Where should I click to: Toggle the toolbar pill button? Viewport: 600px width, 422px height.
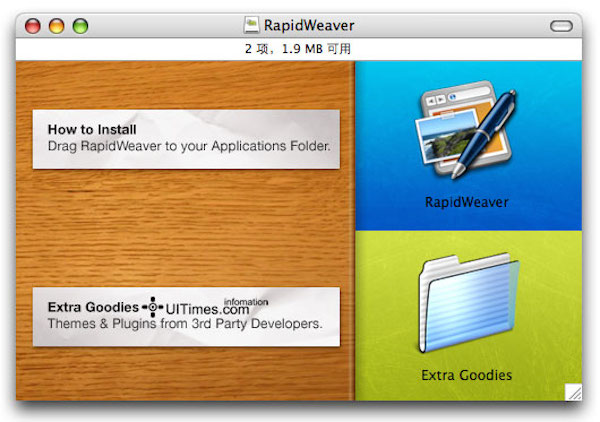pyautogui.click(x=561, y=26)
